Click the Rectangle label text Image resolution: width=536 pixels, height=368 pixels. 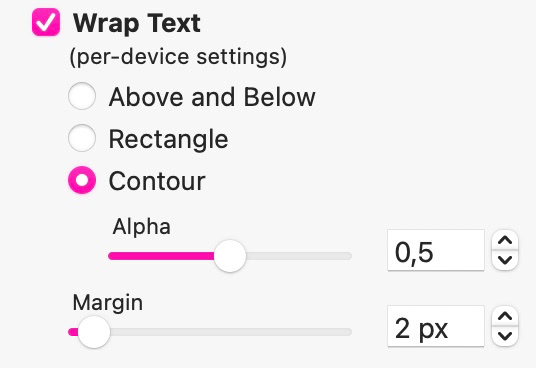tap(168, 139)
